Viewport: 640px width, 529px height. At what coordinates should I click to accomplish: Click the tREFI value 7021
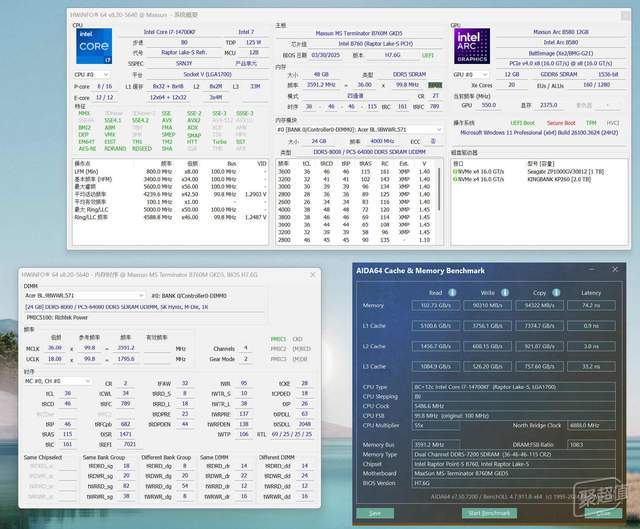pos(129,444)
